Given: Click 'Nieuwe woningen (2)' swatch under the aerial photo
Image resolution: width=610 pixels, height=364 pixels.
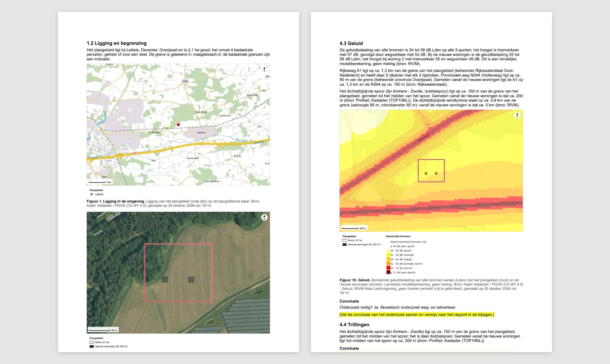Looking at the screenshot, I should (91, 347).
